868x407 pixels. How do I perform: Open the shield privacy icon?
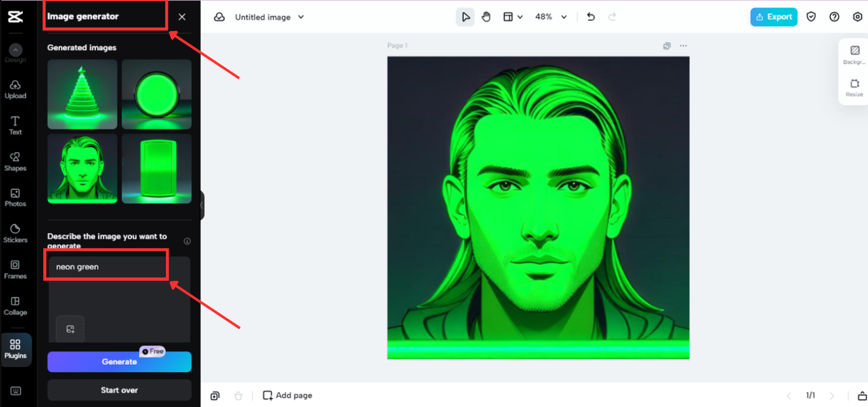pos(811,17)
